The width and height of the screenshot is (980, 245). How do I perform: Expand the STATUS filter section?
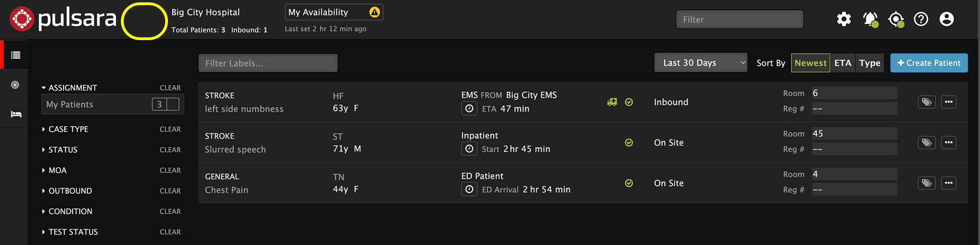(63, 150)
